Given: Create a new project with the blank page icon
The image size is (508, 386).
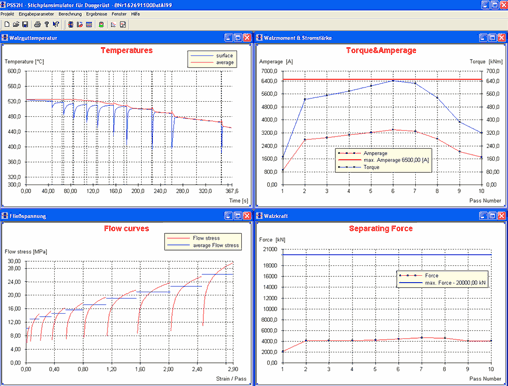Looking at the screenshot, I should click(7, 24).
